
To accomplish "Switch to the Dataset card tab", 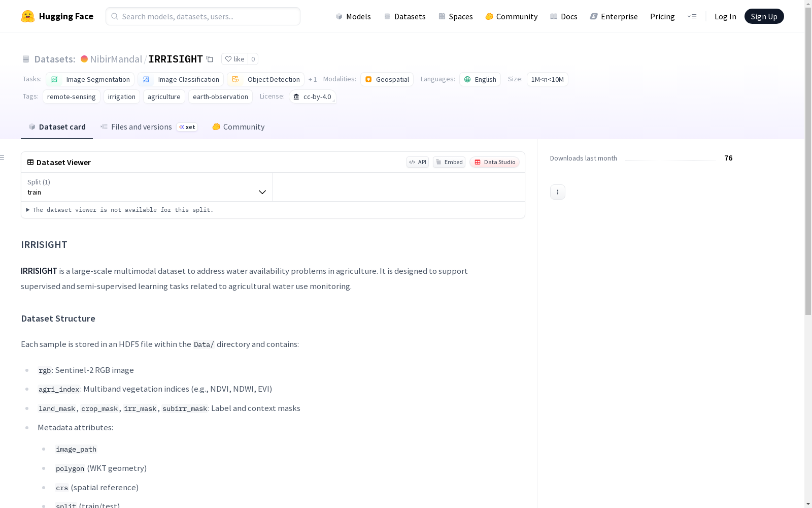I will (57, 127).
